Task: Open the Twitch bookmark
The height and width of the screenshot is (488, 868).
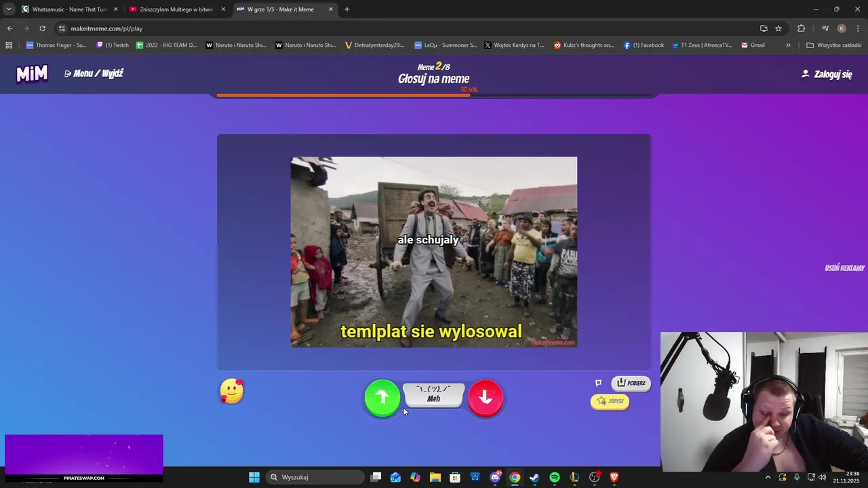Action: tap(113, 45)
